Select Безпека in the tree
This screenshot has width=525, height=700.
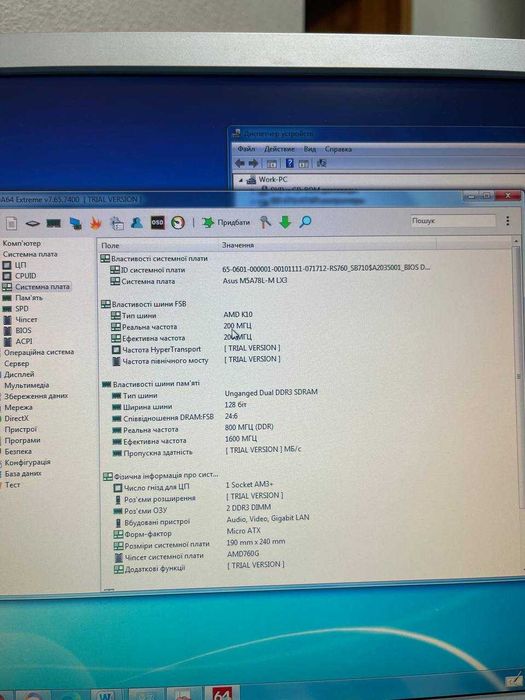(x=18, y=451)
